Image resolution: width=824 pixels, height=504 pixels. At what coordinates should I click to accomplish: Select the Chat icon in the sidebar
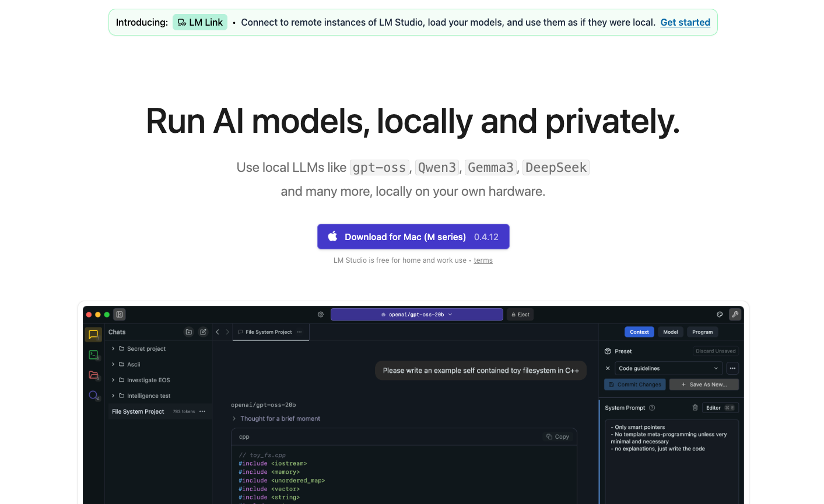click(93, 334)
